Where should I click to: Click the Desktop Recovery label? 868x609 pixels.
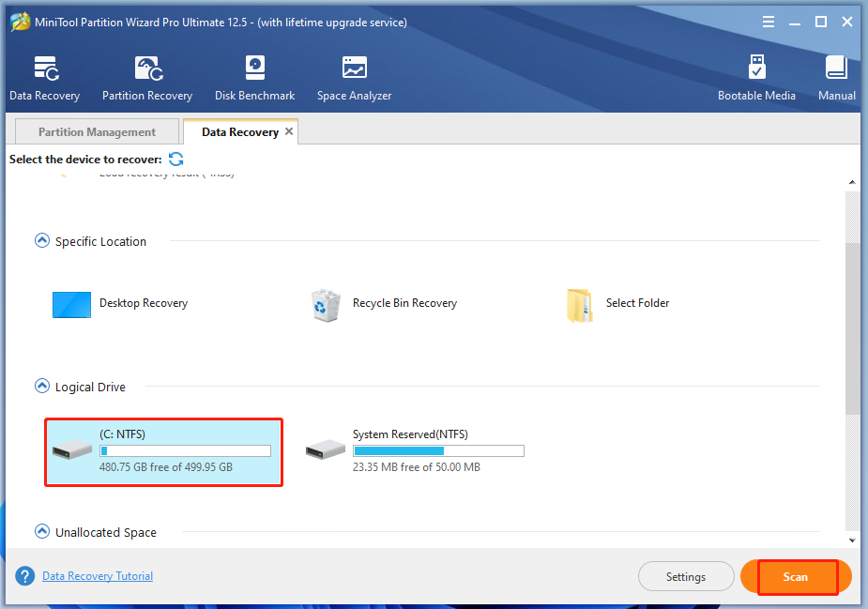[144, 303]
